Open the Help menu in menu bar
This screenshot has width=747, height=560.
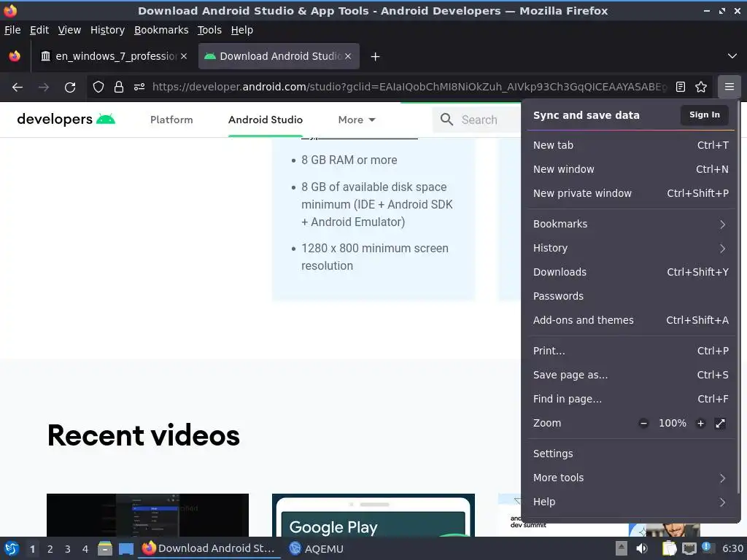[x=242, y=30]
